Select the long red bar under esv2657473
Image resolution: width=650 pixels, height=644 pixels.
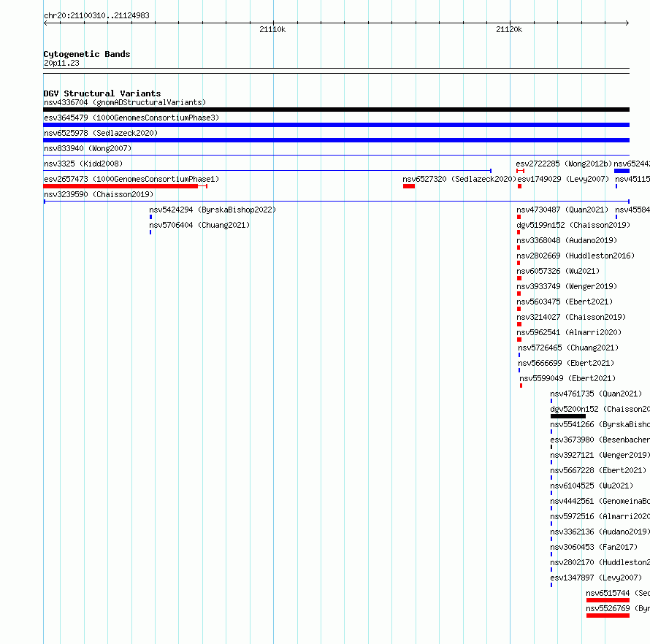tap(121, 186)
